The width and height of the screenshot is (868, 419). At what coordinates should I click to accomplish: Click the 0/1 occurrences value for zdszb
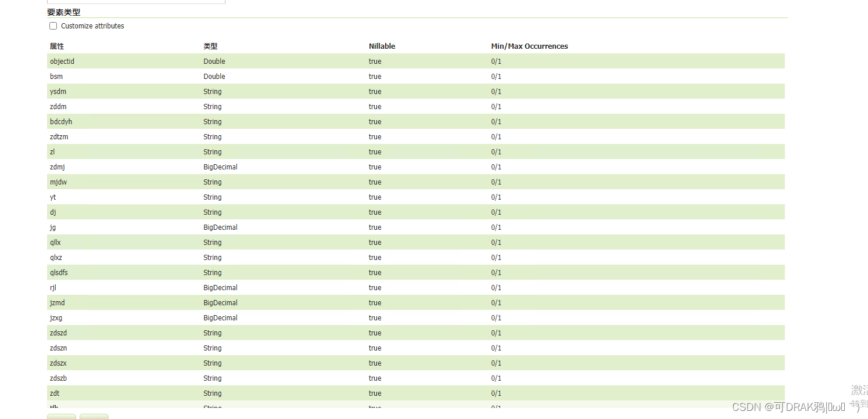tap(496, 378)
